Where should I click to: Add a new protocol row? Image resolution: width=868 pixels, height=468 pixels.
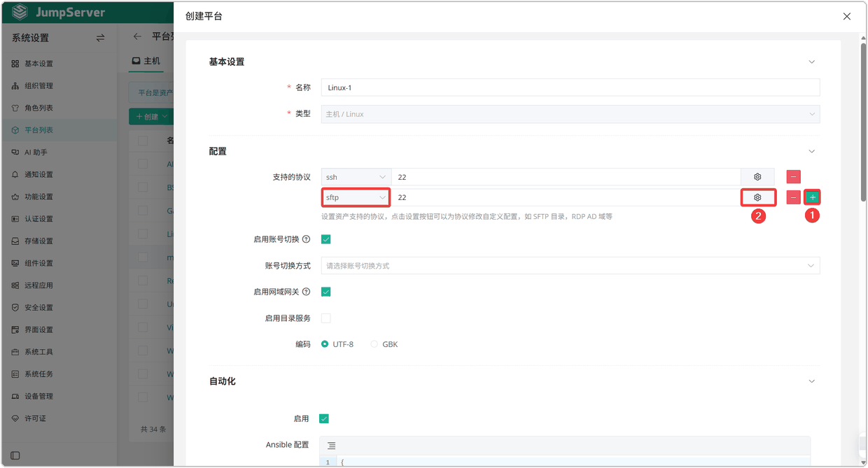[812, 197]
